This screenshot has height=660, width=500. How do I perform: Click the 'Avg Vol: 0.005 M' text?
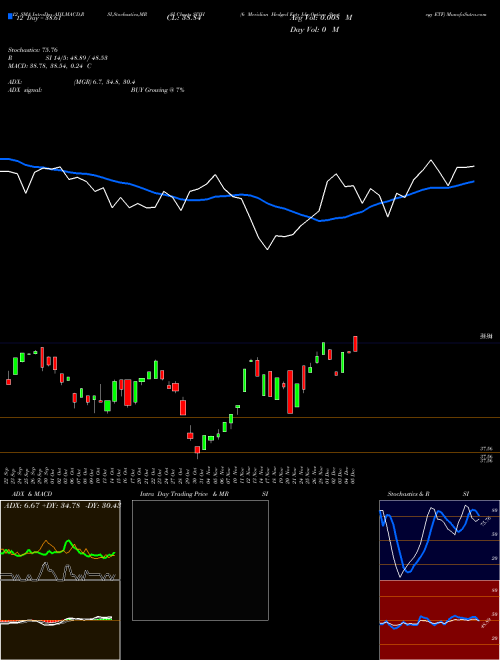[321, 18]
